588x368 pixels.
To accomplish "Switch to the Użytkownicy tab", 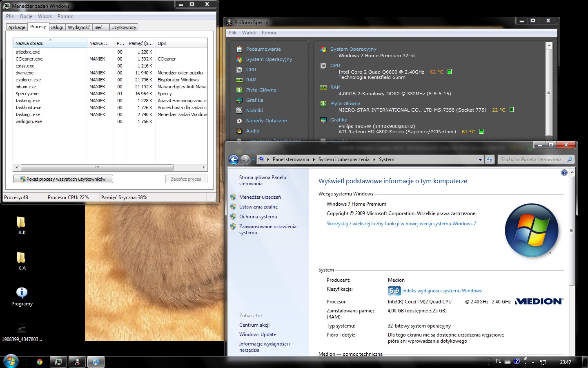I will coord(124,27).
